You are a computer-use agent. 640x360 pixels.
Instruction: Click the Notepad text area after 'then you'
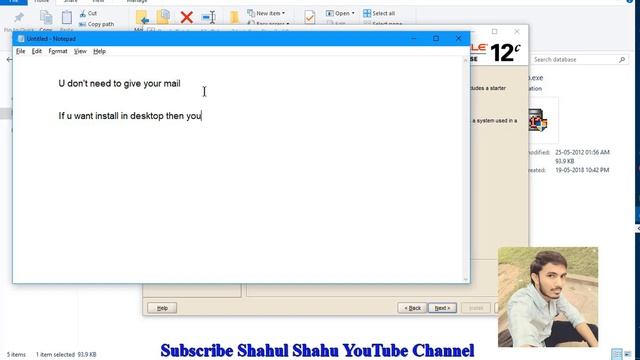coord(202,116)
